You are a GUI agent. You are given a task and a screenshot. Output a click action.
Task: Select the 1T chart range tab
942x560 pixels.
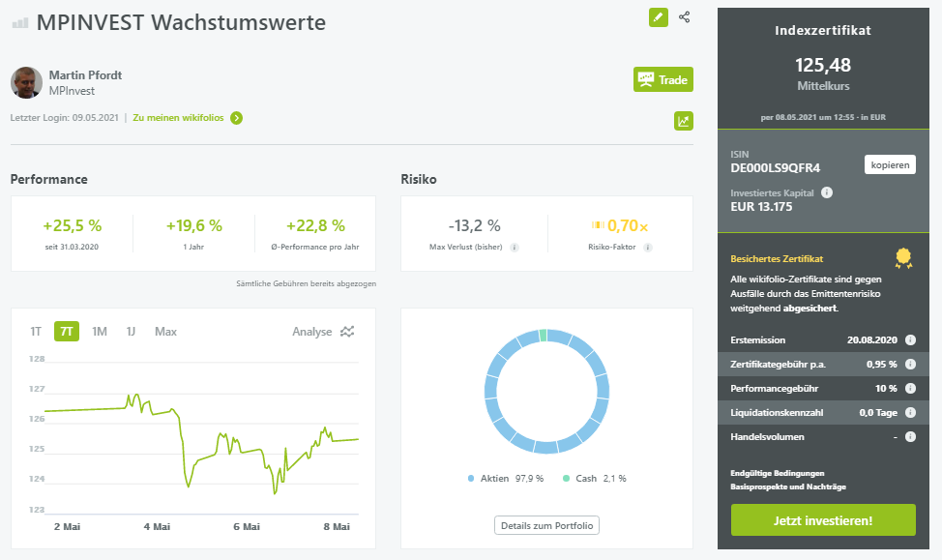point(36,332)
